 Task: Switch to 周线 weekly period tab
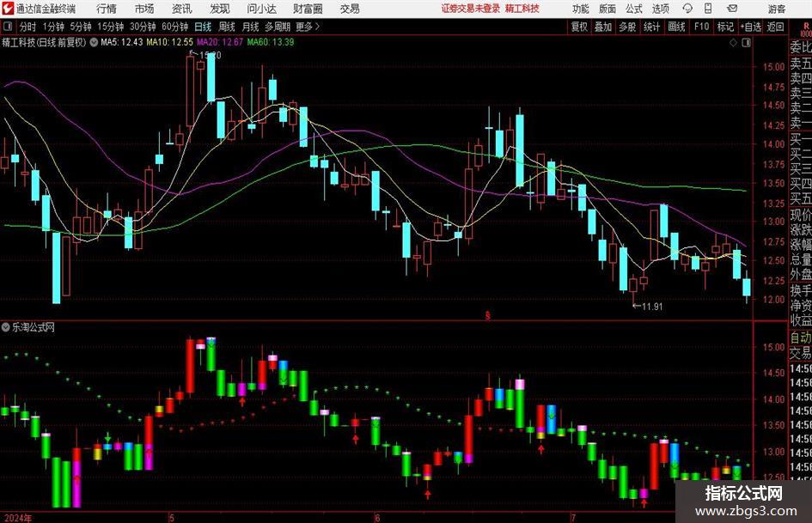tap(227, 27)
